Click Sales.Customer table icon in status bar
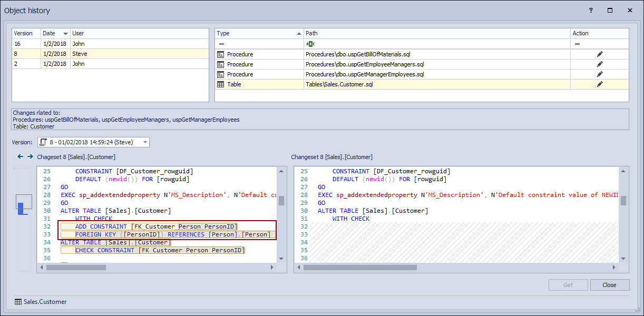This screenshot has width=644, height=316. [x=18, y=302]
